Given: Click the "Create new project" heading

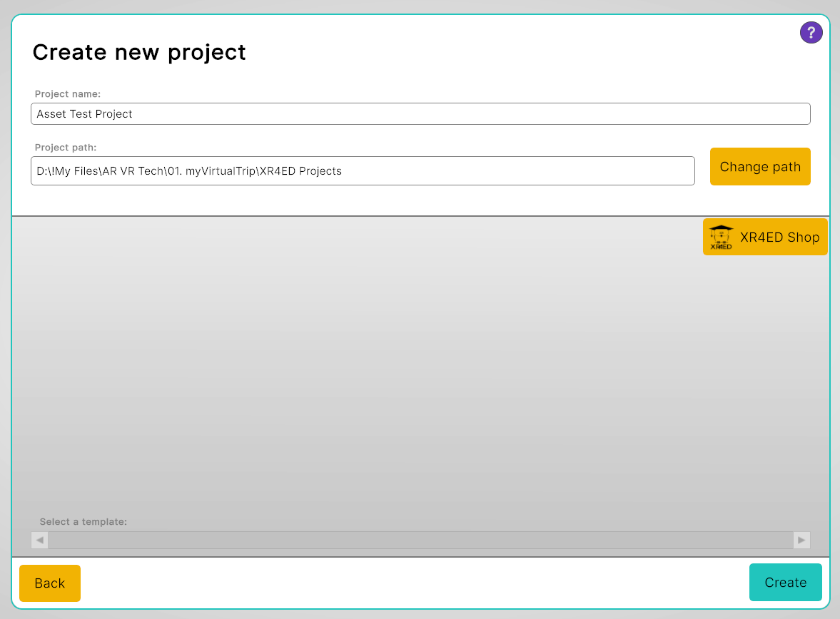Looking at the screenshot, I should 139,52.
